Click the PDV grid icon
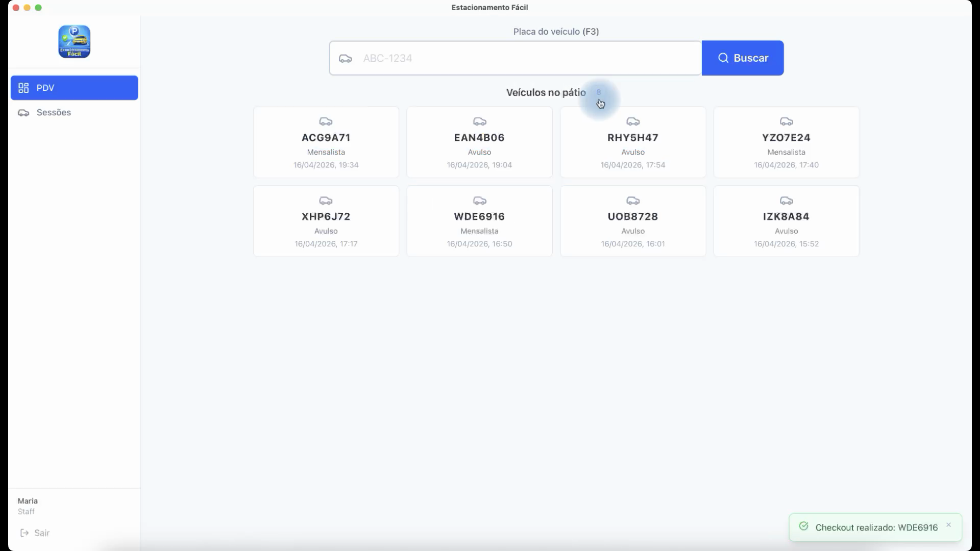Screen dimensions: 980x551 point(23,88)
